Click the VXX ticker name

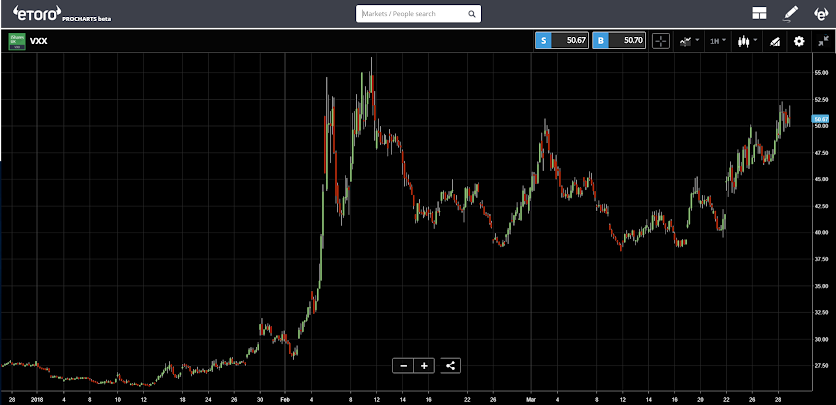click(38, 41)
